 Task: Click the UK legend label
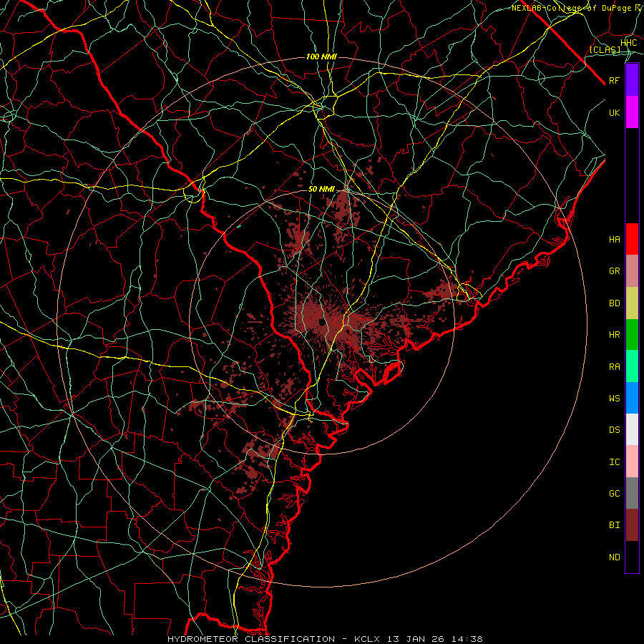pos(615,112)
